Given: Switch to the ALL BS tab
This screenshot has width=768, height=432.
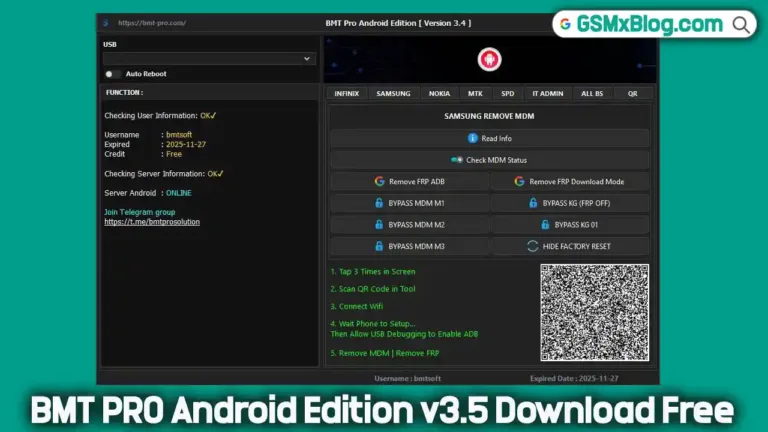Looking at the screenshot, I should (592, 94).
